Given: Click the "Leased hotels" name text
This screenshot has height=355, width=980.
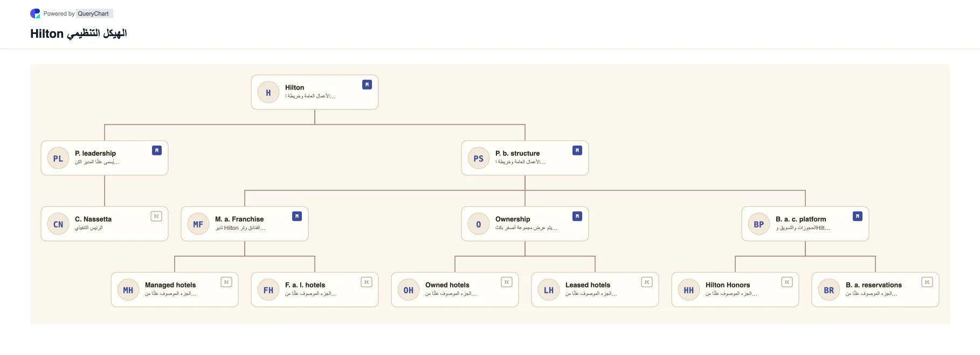Looking at the screenshot, I should 588,285.
